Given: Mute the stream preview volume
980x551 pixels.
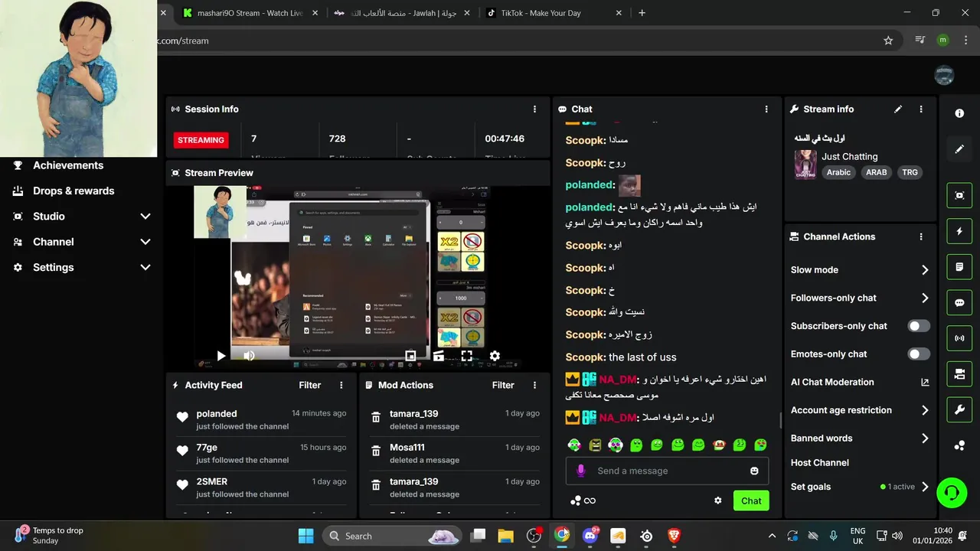Looking at the screenshot, I should click(249, 356).
